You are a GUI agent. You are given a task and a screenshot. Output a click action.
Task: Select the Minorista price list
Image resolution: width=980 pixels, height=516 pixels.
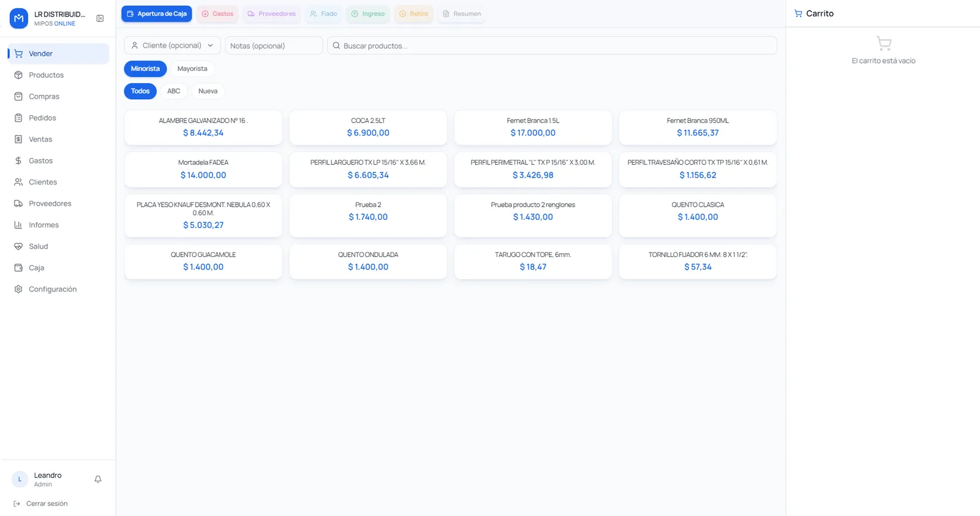(145, 69)
